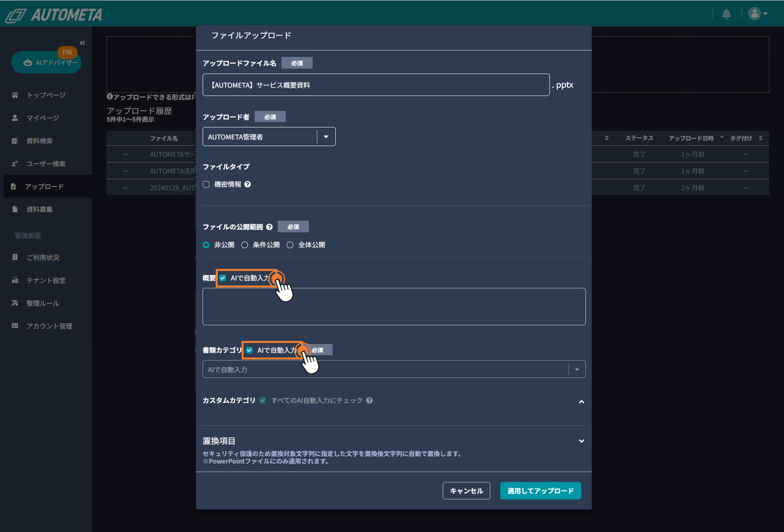The image size is (784, 532).
Task: Click the トップページ store icon
Action: click(15, 95)
